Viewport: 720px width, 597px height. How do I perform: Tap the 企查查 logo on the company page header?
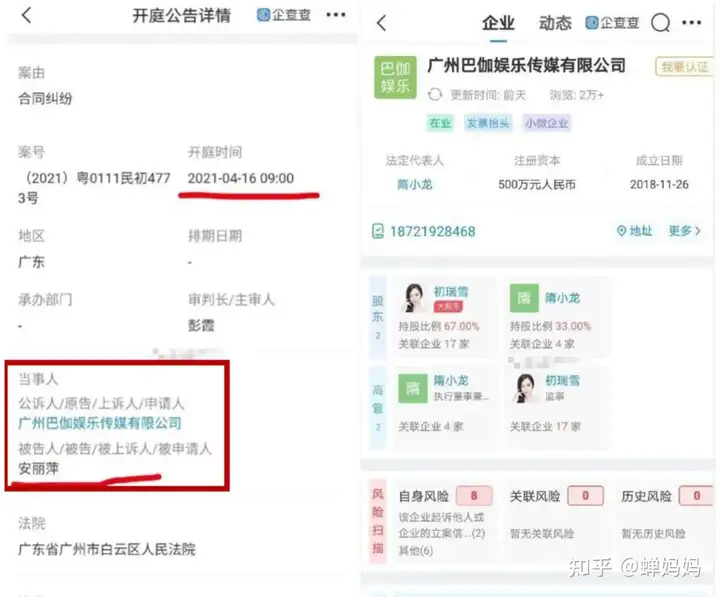point(612,23)
